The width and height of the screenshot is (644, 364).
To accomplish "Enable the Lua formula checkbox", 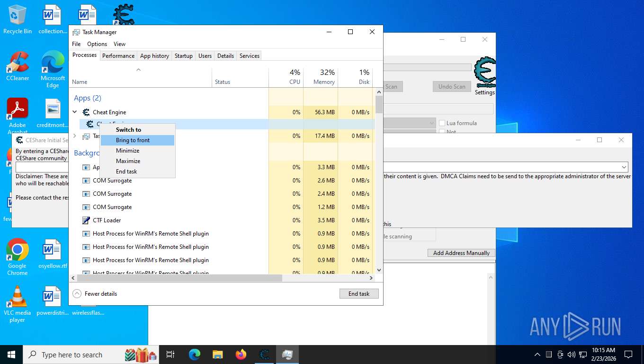I will (x=442, y=123).
